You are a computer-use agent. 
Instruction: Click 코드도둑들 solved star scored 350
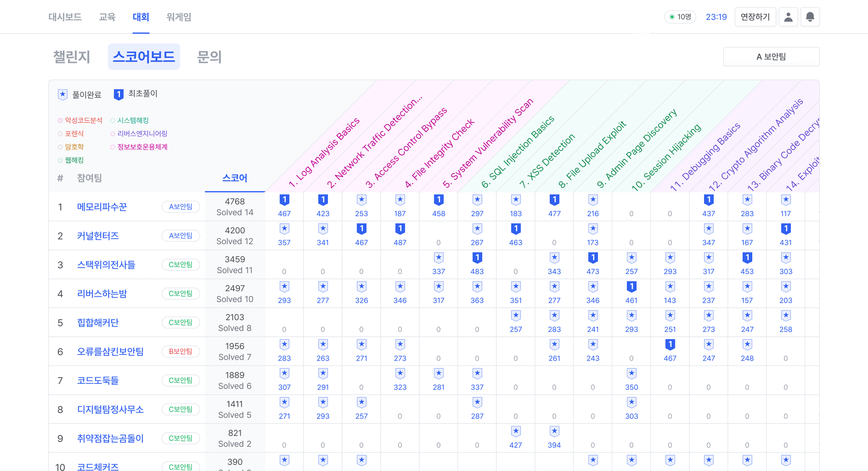tap(632, 373)
